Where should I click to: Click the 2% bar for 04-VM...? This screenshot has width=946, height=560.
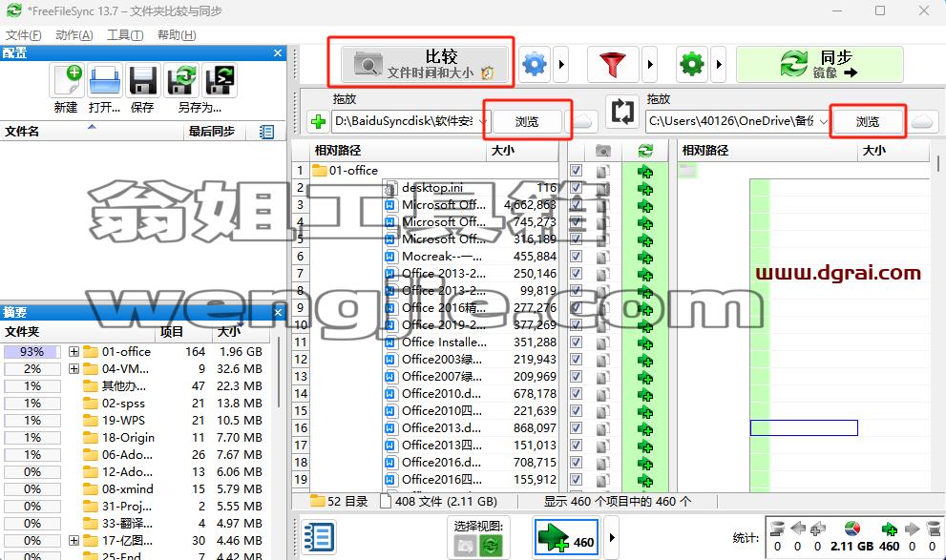pyautogui.click(x=32, y=369)
